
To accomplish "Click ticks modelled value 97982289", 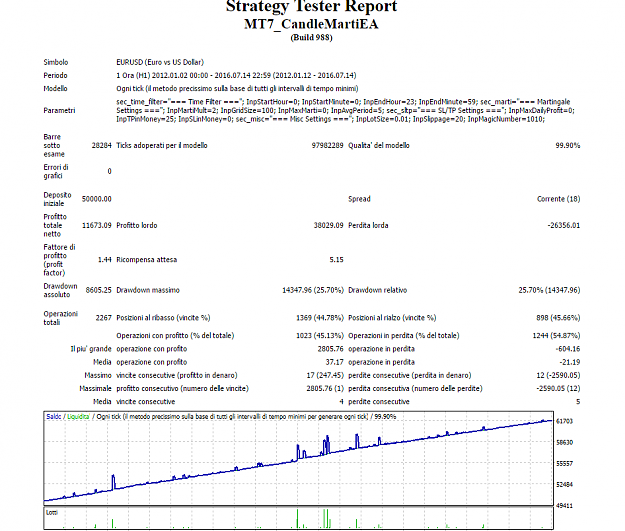I will pyautogui.click(x=327, y=146).
